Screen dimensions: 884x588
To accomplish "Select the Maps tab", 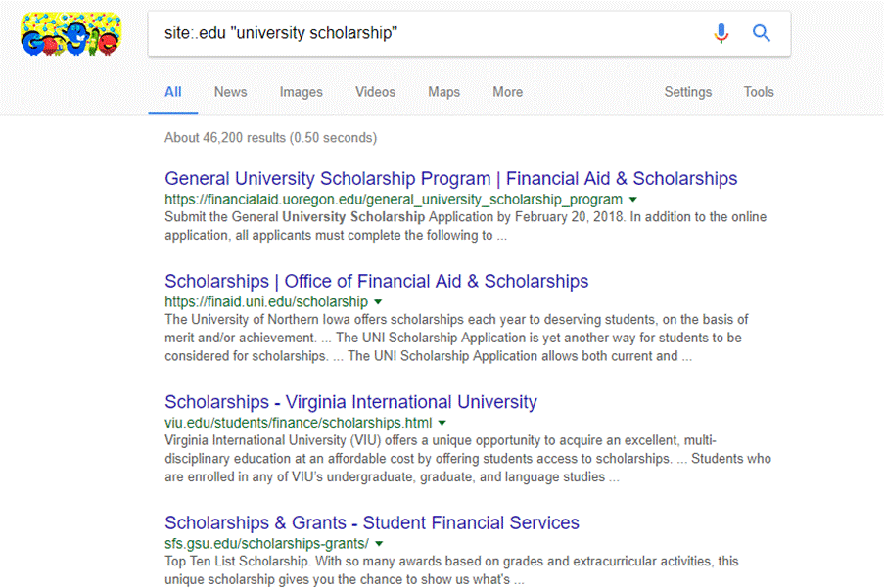I will (443, 92).
